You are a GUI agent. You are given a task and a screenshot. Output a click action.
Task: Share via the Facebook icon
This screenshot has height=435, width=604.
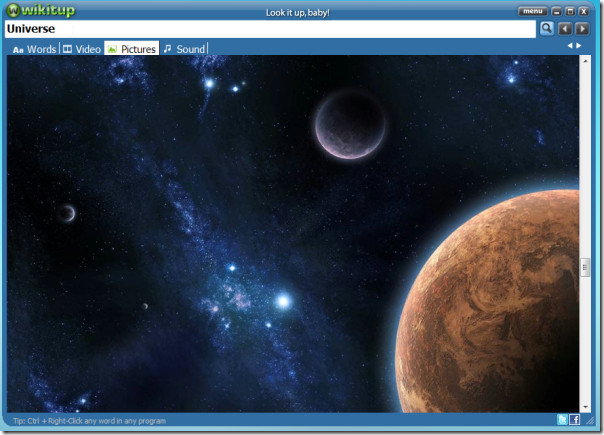click(575, 419)
